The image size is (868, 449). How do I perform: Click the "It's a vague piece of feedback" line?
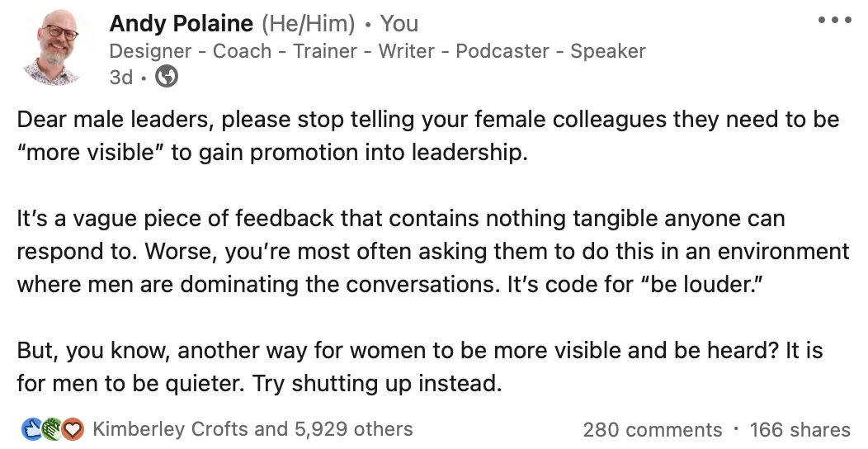[x=401, y=219]
